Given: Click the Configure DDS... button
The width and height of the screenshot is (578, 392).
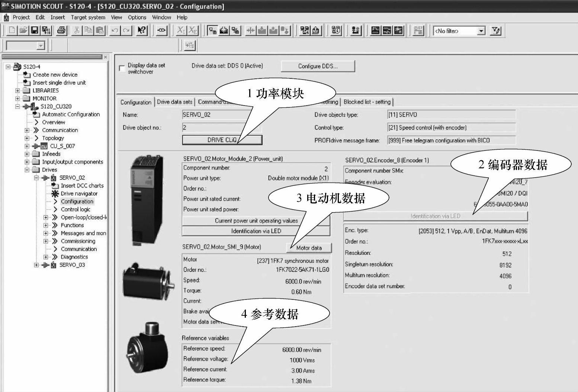Looking at the screenshot, I should pyautogui.click(x=318, y=66).
